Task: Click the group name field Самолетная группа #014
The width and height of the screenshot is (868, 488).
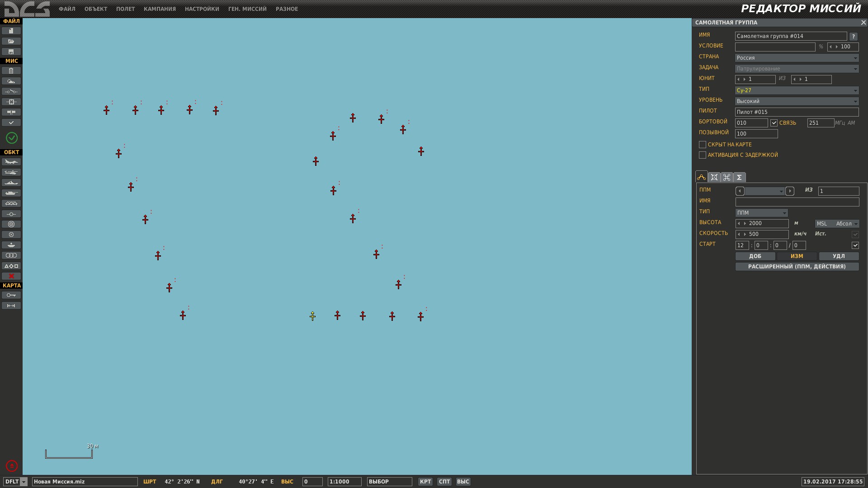Action: tap(791, 36)
